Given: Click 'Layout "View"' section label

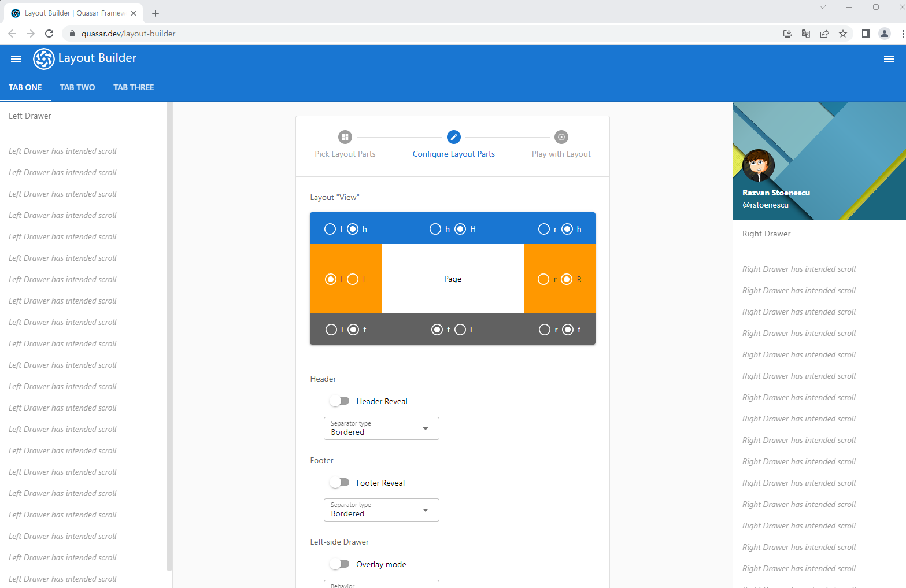Looking at the screenshot, I should (x=335, y=197).
